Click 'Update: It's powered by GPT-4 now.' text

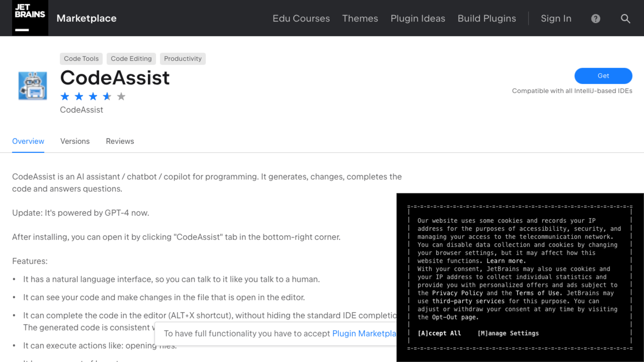tap(80, 213)
